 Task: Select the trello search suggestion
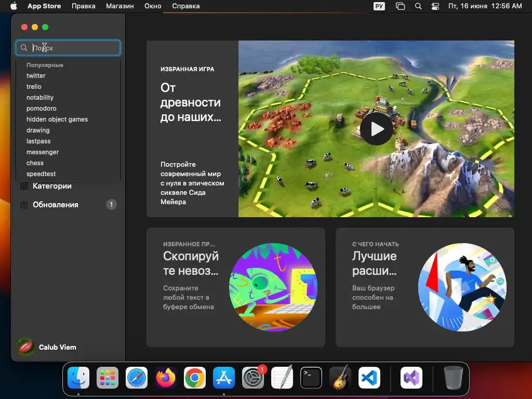click(x=34, y=87)
